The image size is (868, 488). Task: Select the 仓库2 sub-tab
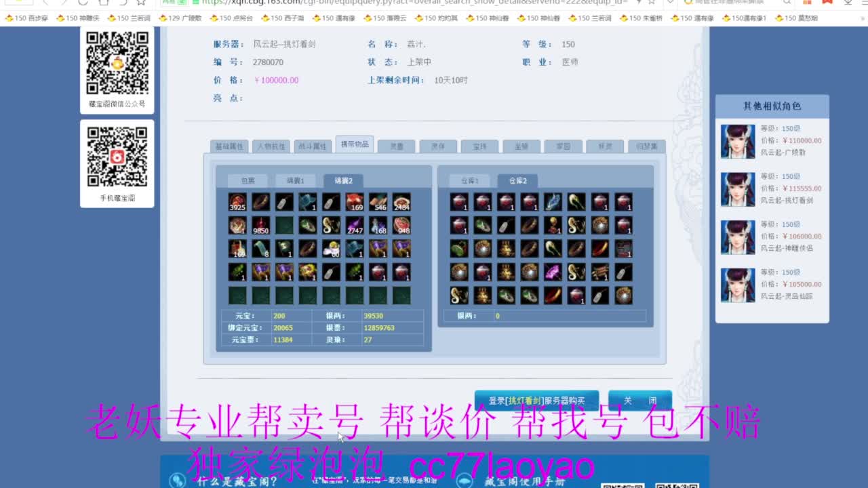[517, 181]
